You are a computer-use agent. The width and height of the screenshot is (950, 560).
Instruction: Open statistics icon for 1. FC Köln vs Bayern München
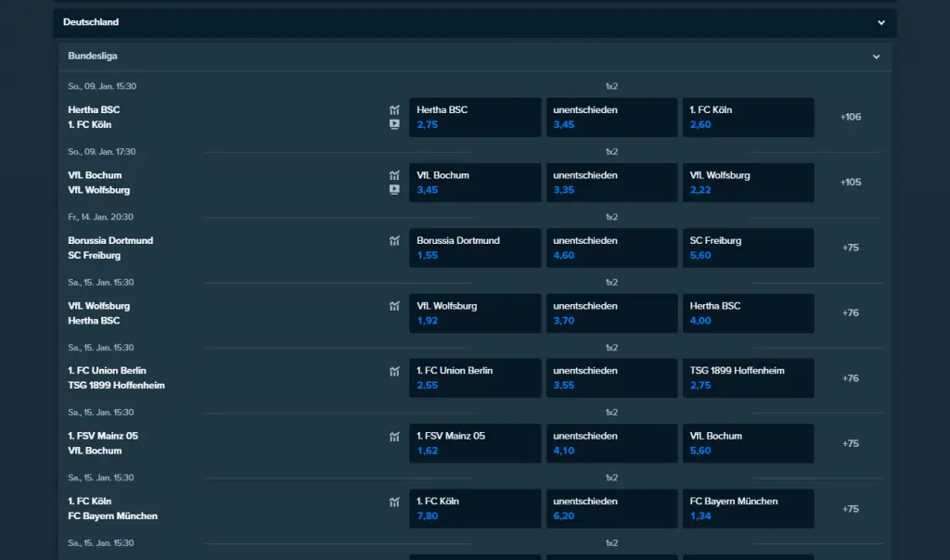click(394, 502)
